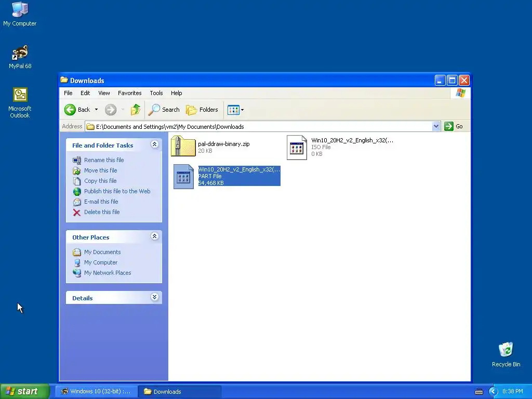This screenshot has height=399, width=532.
Task: Open the File menu
Action: 68,93
